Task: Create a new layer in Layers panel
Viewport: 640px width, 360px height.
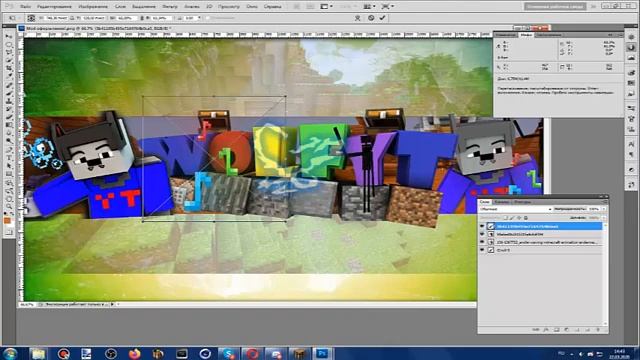Action: point(588,329)
